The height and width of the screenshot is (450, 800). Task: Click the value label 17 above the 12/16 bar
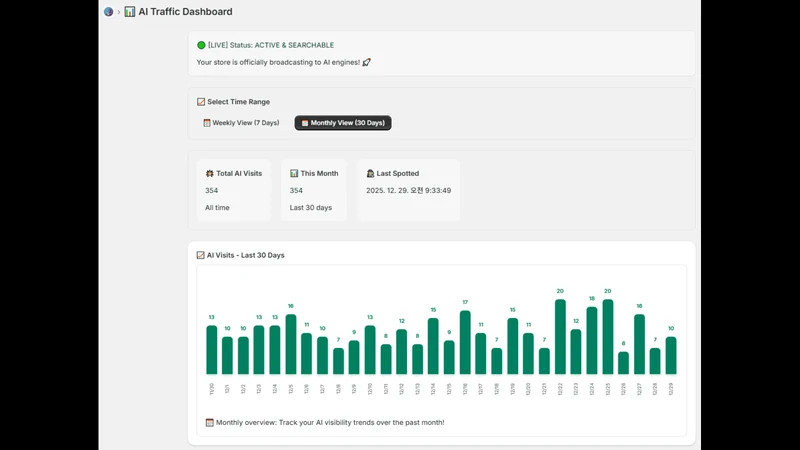(x=465, y=303)
